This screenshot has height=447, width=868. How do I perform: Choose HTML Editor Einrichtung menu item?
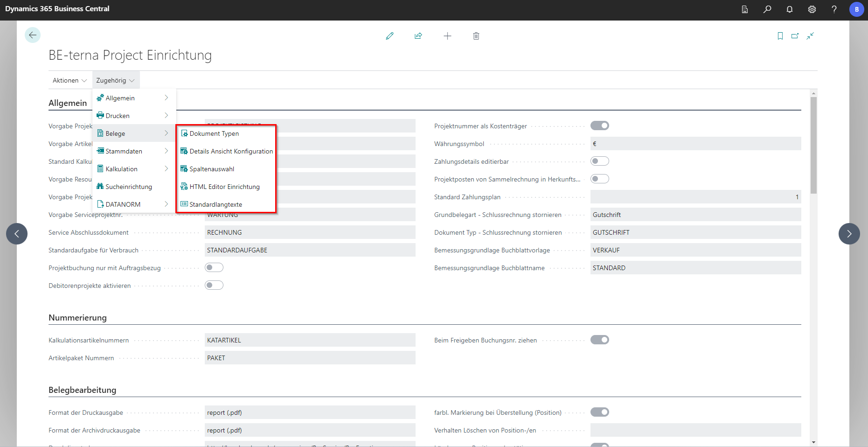click(224, 187)
